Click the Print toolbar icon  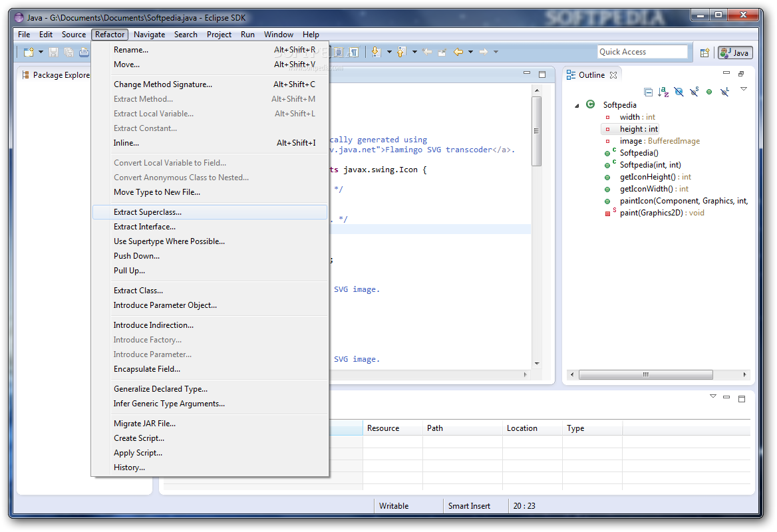pyautogui.click(x=84, y=52)
